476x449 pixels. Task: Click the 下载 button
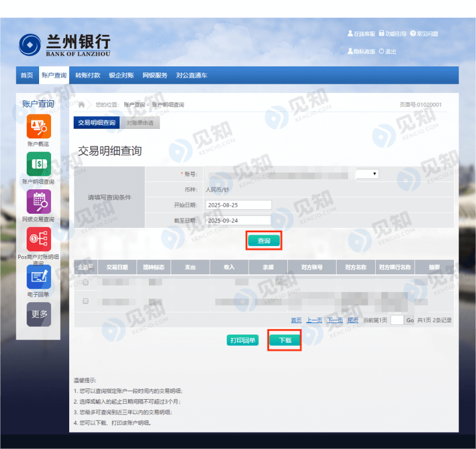284,340
